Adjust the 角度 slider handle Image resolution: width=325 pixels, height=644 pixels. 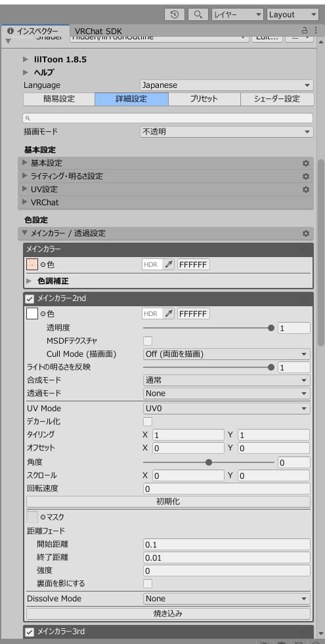209,462
